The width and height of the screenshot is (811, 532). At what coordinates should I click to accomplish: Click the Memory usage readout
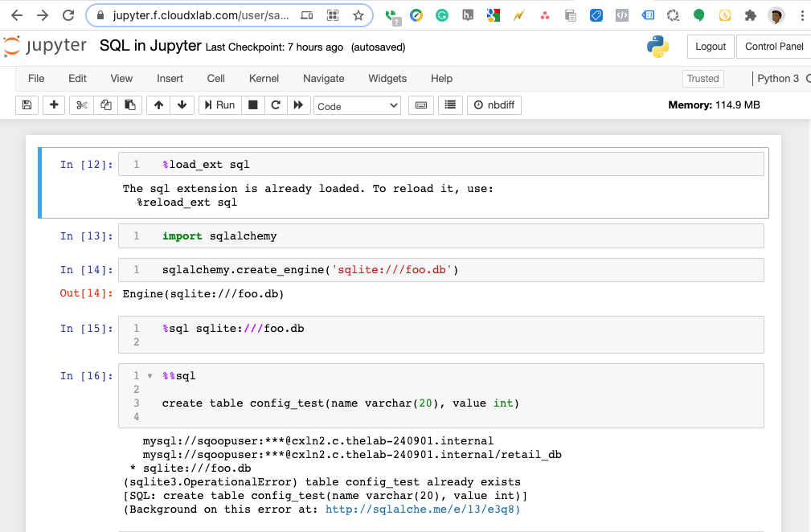tap(714, 105)
